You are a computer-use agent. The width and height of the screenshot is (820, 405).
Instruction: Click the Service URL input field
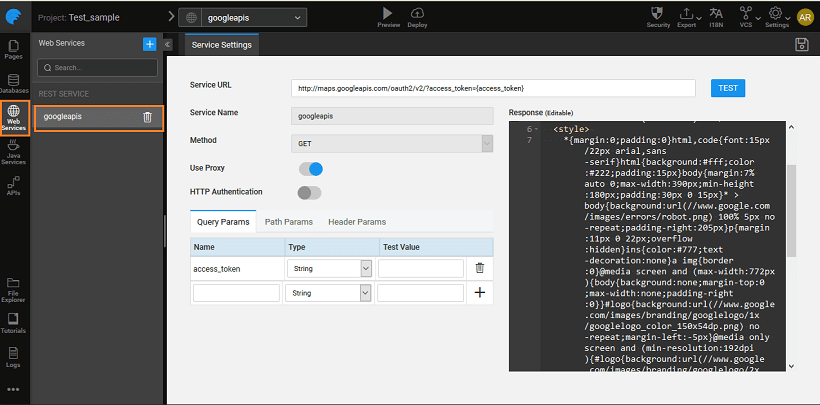point(497,88)
